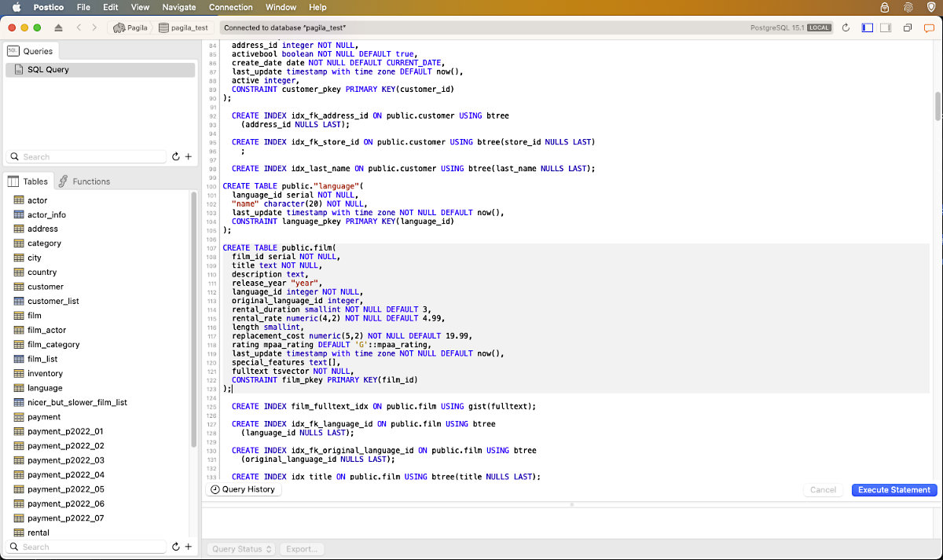Click the orange feedback speech bubble icon
The width and height of the screenshot is (943, 560).
[x=930, y=27]
